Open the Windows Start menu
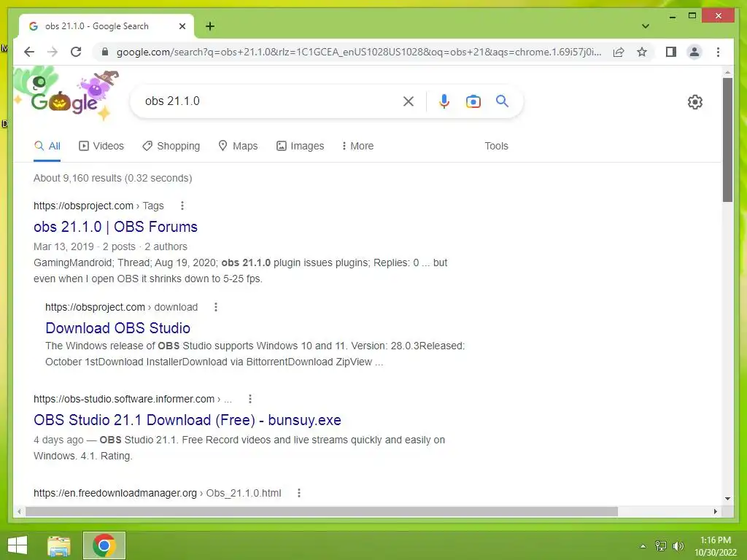The height and width of the screenshot is (560, 747). coord(18,545)
